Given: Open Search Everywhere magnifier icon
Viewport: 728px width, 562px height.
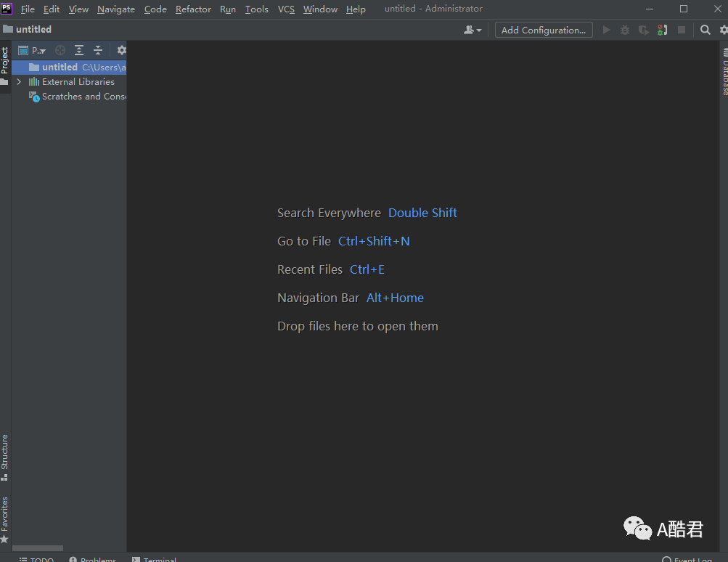Looking at the screenshot, I should point(705,30).
